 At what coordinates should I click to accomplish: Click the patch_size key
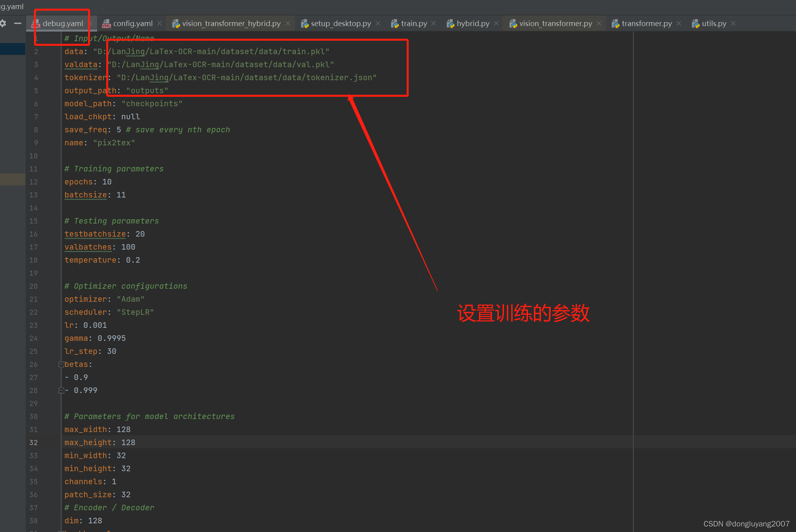point(88,495)
